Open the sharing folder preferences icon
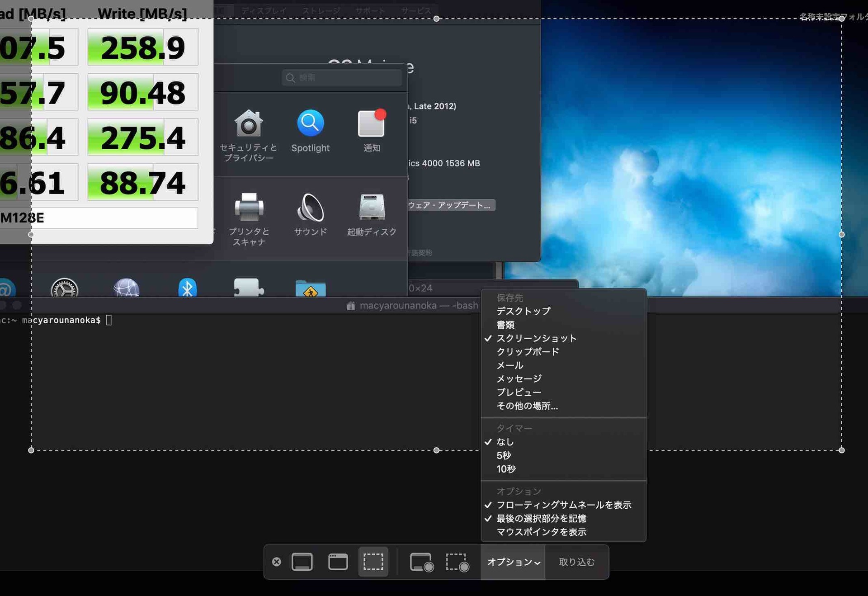868x596 pixels. [x=311, y=289]
